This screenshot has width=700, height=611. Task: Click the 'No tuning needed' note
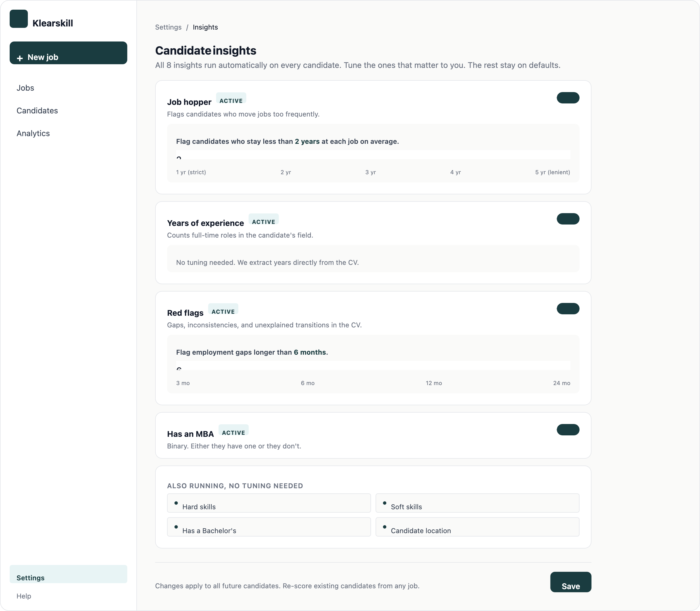point(268,263)
